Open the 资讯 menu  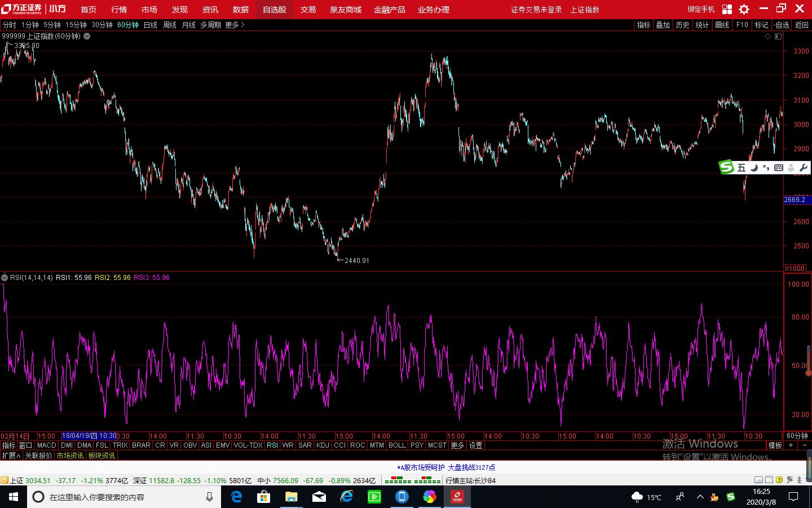point(210,10)
